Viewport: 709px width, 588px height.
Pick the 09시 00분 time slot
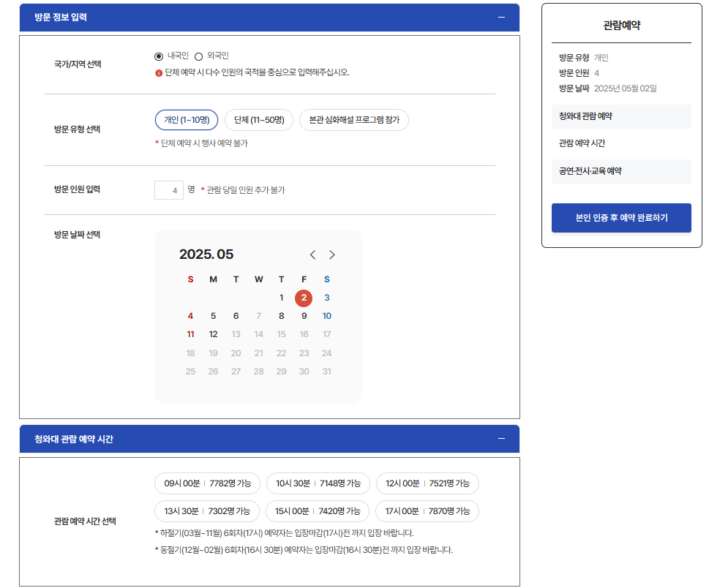(207, 483)
